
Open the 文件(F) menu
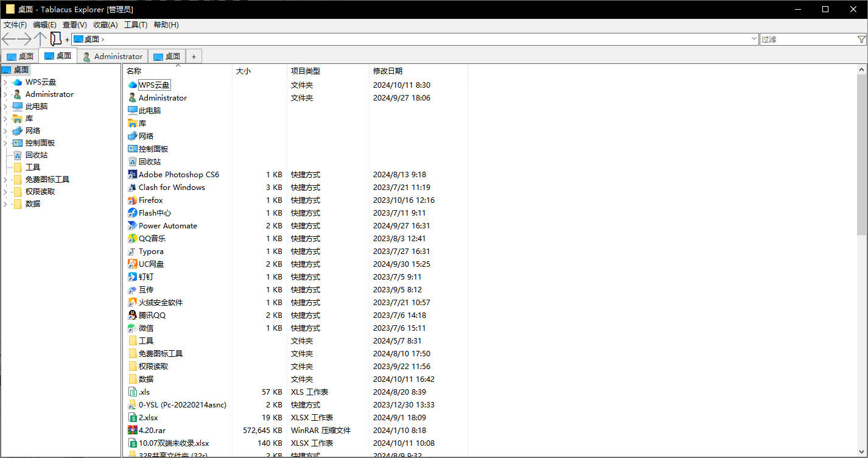(x=15, y=25)
